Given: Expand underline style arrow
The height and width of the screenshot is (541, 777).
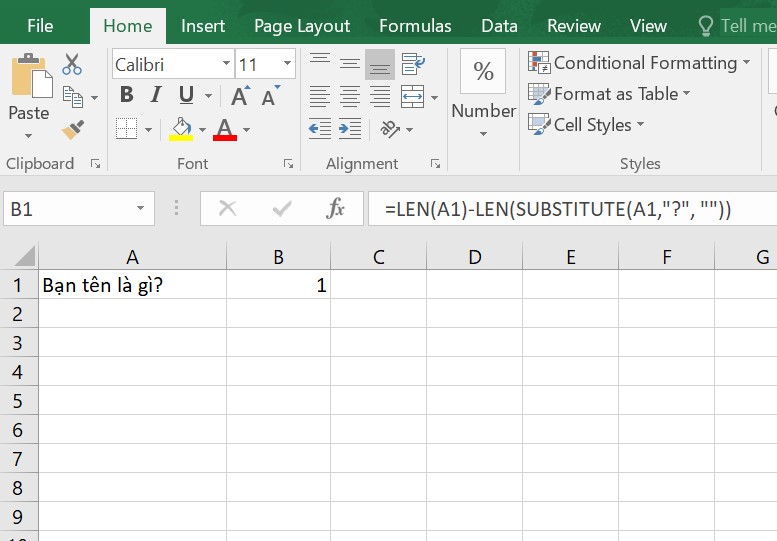Looking at the screenshot, I should 208,96.
